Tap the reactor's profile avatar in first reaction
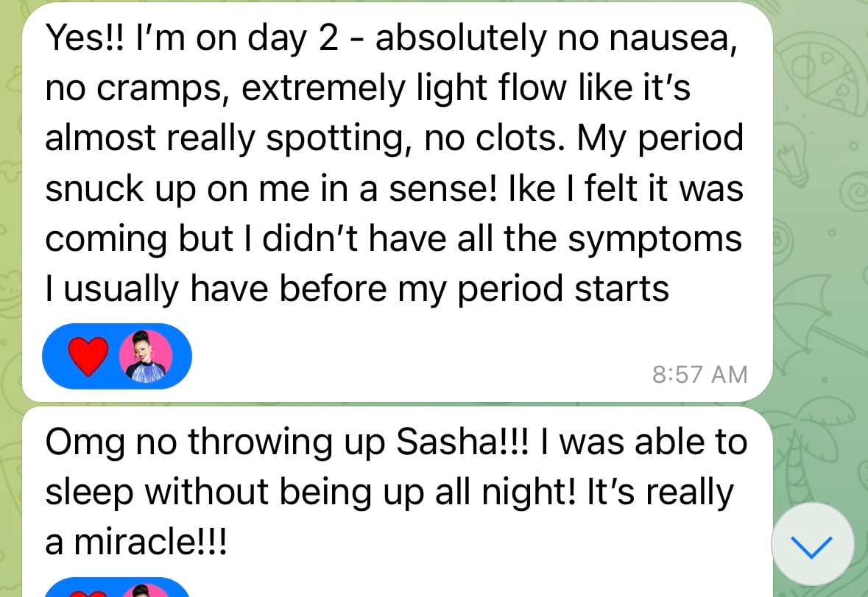This screenshot has width=868, height=597. pos(150,357)
